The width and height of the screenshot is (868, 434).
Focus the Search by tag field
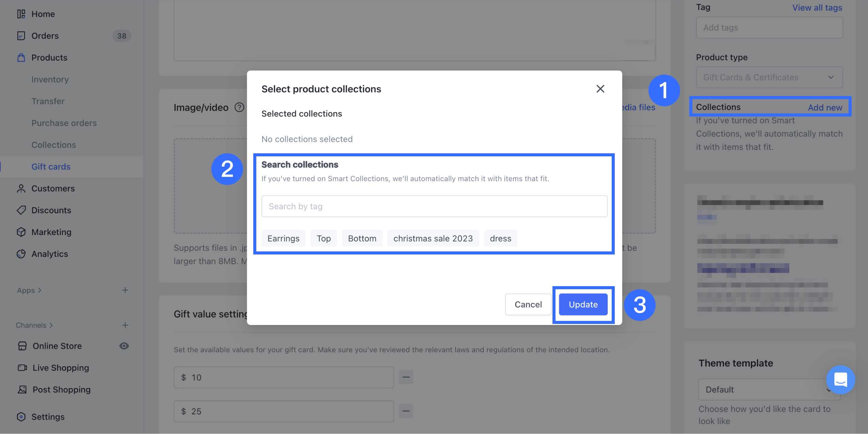434,206
